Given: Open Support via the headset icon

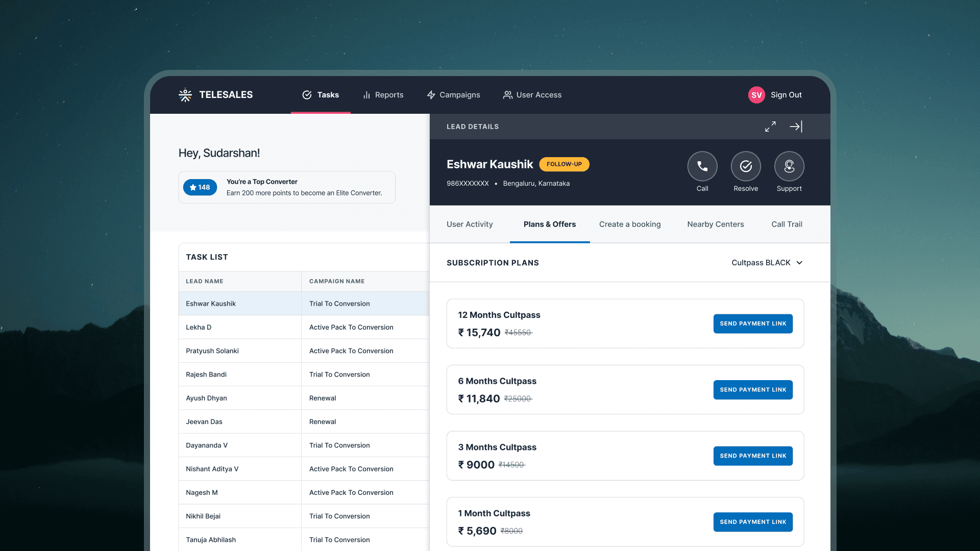Looking at the screenshot, I should (789, 166).
